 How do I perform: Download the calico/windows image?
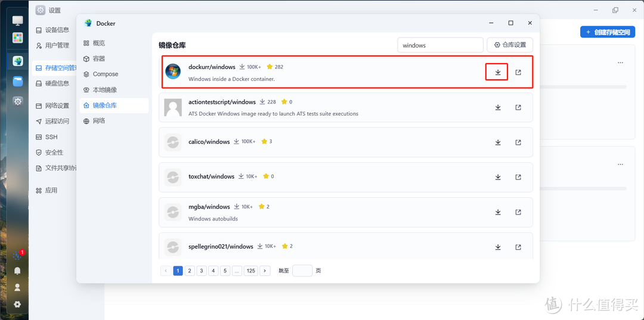click(x=498, y=142)
